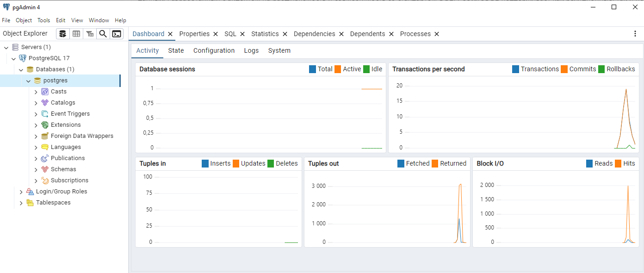Click the Login/Group Roles icon
This screenshot has width=644, height=273.
(30, 192)
